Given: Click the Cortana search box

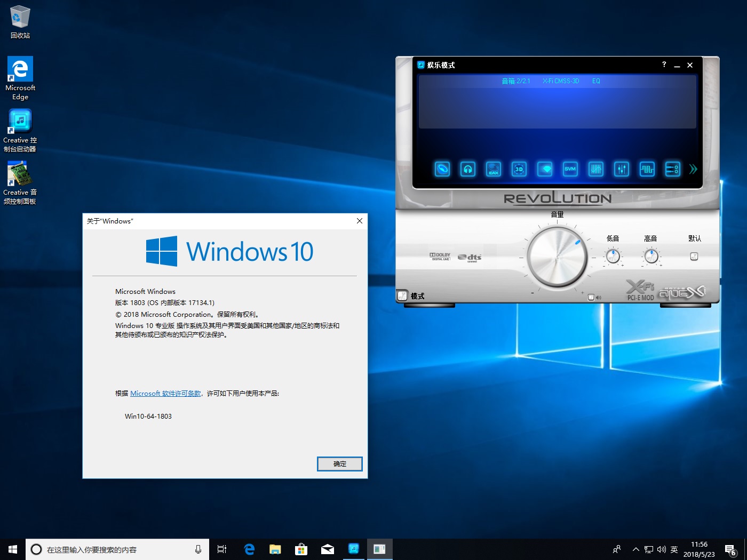Looking at the screenshot, I should (x=117, y=549).
